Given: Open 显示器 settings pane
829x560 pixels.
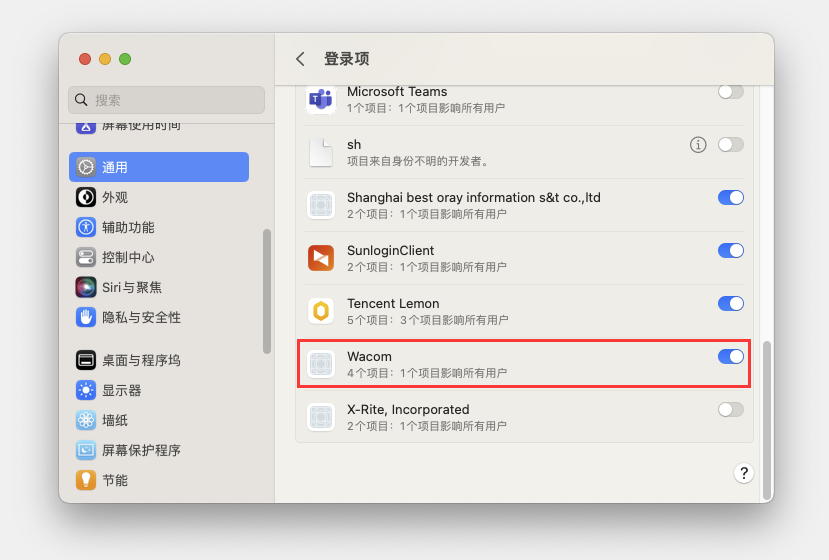Looking at the screenshot, I should pyautogui.click(x=159, y=390).
